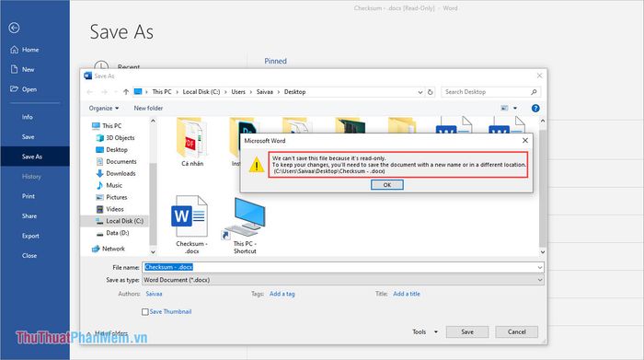Open Share in the Word sidebar
644x360 pixels.
coord(29,215)
